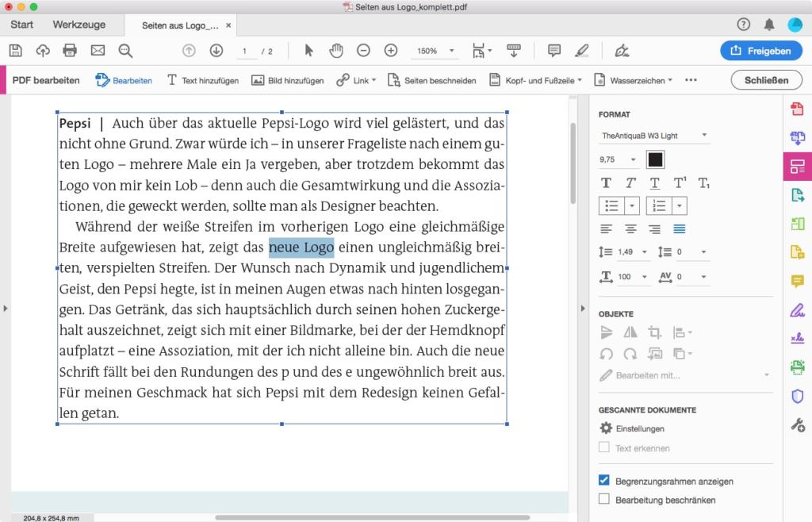This screenshot has height=522, width=812.
Task: Choose Bild hinzufügen
Action: (287, 80)
